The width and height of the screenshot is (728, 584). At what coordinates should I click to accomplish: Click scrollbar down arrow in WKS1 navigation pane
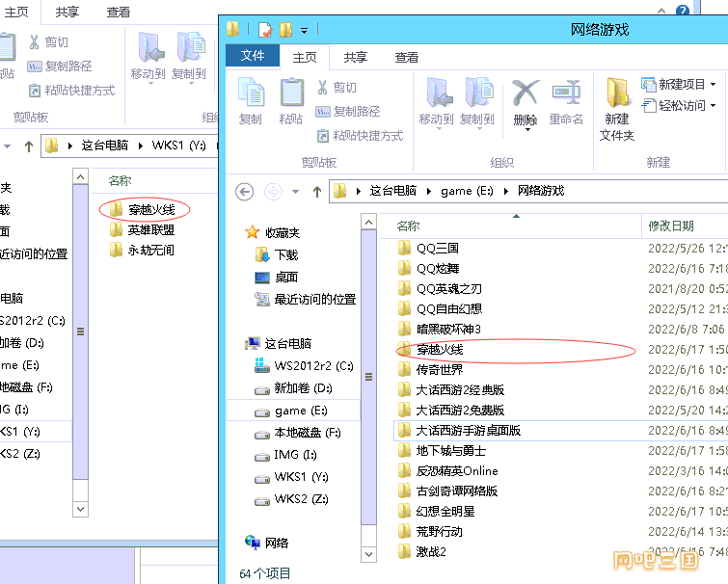click(x=80, y=509)
